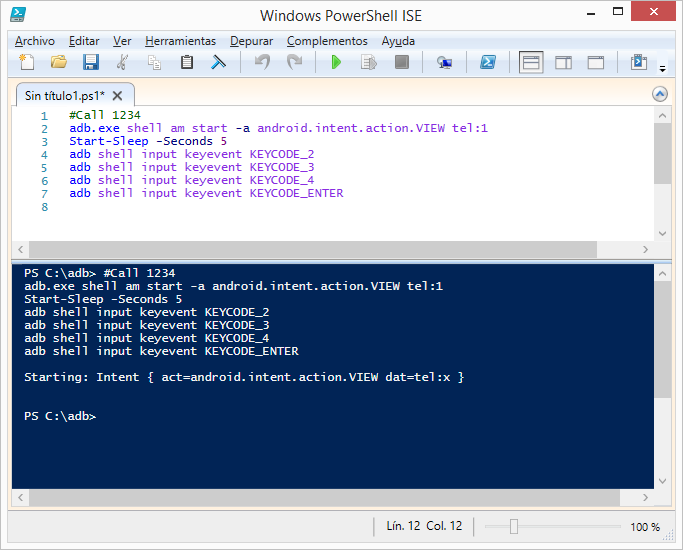Screen dimensions: 683x550
Task: Open the Depurar menu
Action: click(250, 41)
